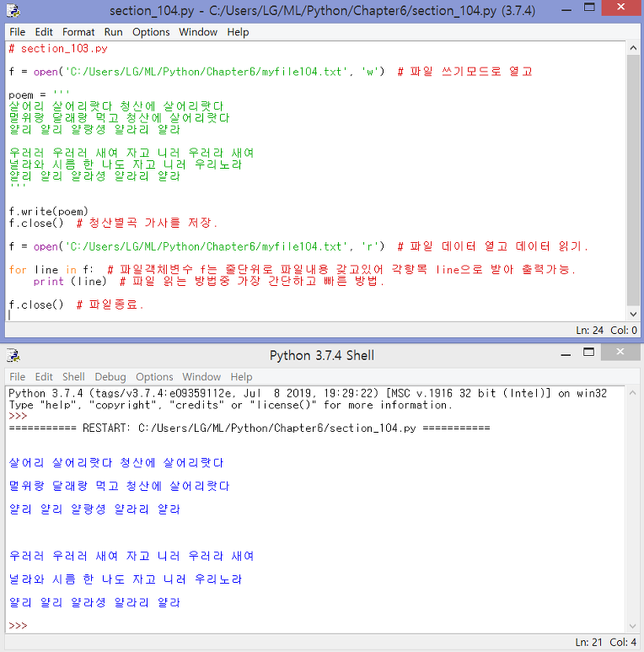Open the Options menu in the editor window

(x=151, y=32)
